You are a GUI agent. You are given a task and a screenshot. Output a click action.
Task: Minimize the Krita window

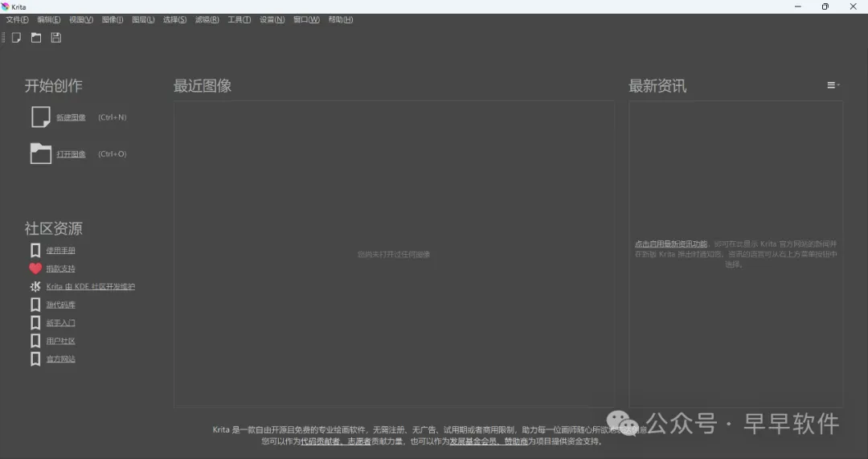(x=798, y=6)
